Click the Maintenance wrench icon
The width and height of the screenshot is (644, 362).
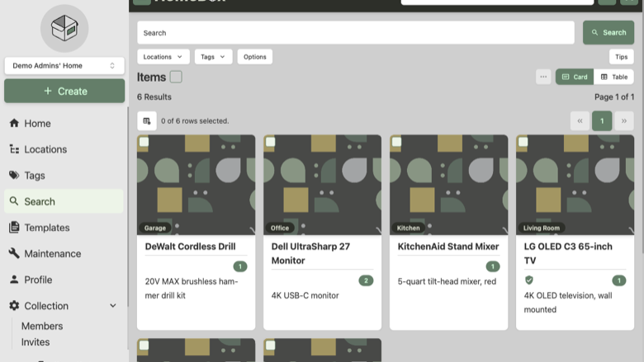click(14, 253)
